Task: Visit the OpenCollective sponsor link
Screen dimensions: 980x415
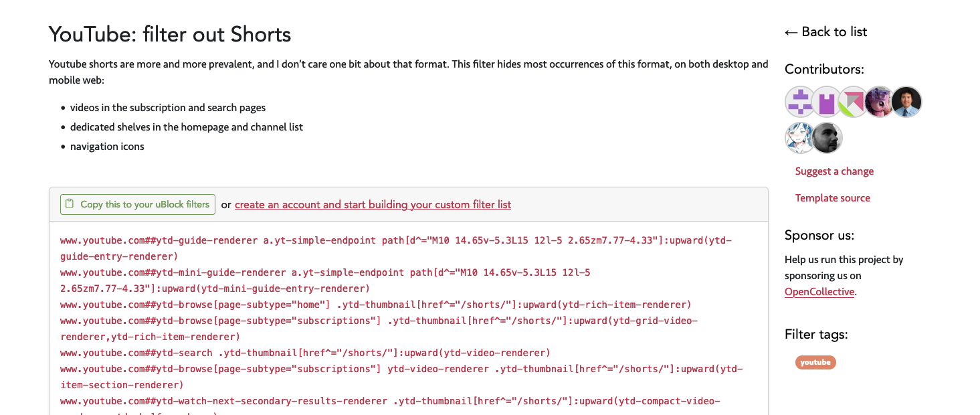Action: (819, 292)
